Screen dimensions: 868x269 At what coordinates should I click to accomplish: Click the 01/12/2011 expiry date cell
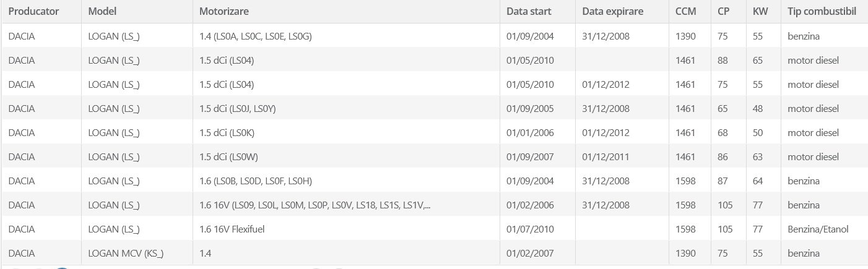[x=622, y=156]
